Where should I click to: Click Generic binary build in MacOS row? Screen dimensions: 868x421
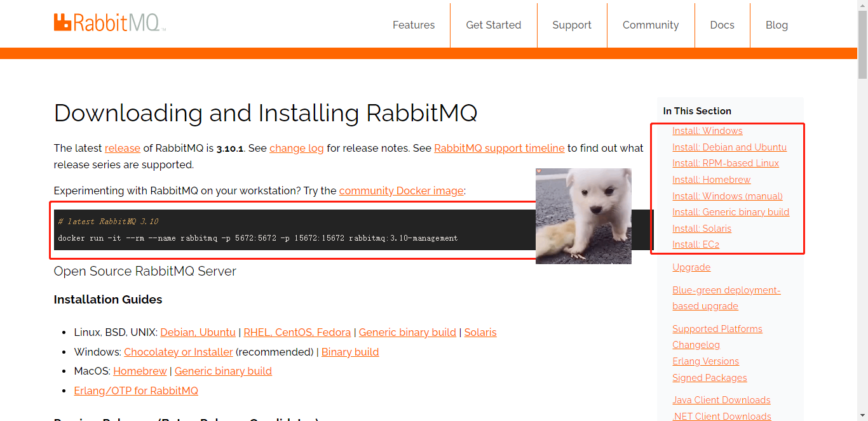click(223, 371)
